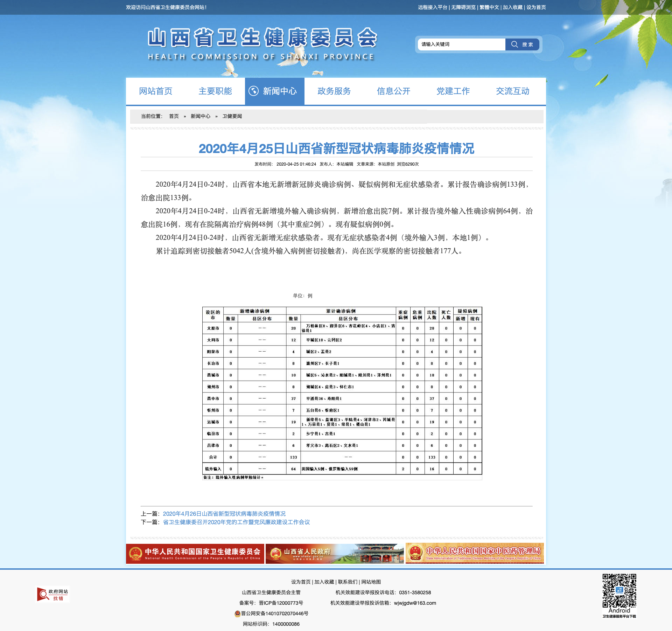Click the 欢迎访问山西省卫生健康委员会网站 greeting
Image resolution: width=672 pixels, height=631 pixels.
[x=166, y=7]
